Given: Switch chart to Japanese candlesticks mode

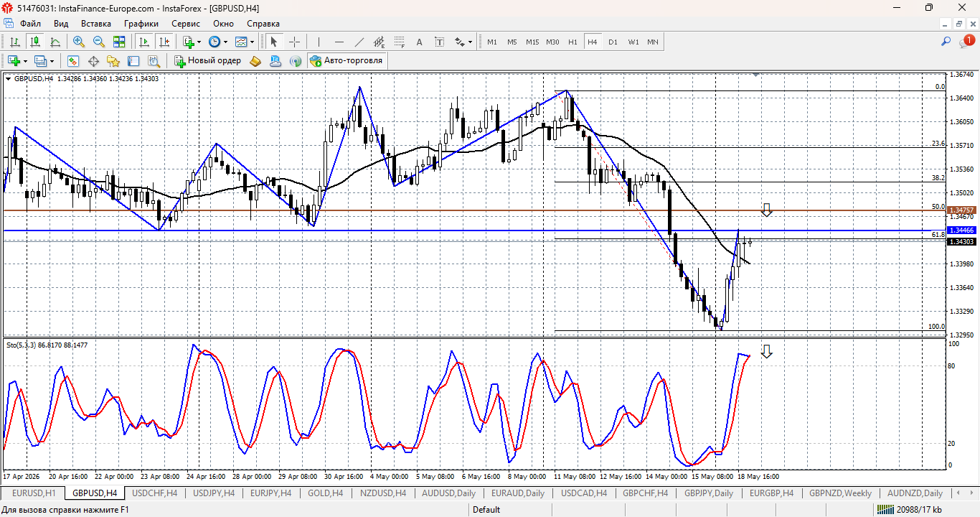Looking at the screenshot, I should pos(34,42).
